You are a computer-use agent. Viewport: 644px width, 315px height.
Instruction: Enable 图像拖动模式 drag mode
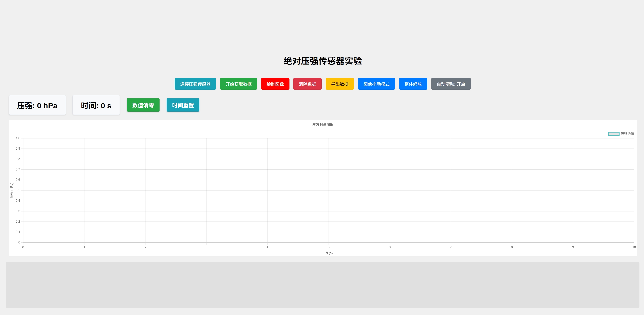[x=376, y=84]
